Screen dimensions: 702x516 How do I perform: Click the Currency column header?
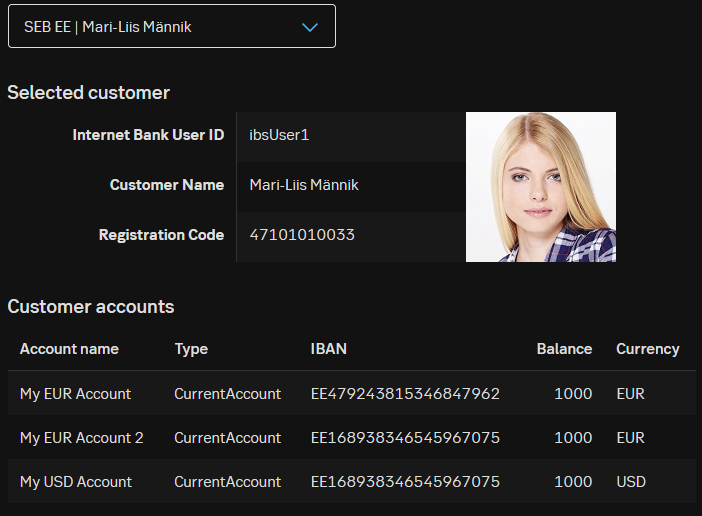(x=647, y=349)
